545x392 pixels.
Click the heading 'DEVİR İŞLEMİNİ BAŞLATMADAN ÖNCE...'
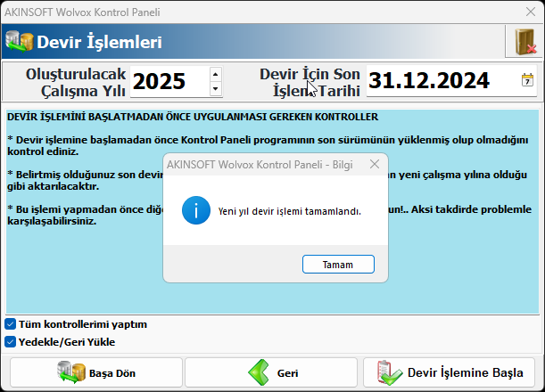click(x=193, y=117)
